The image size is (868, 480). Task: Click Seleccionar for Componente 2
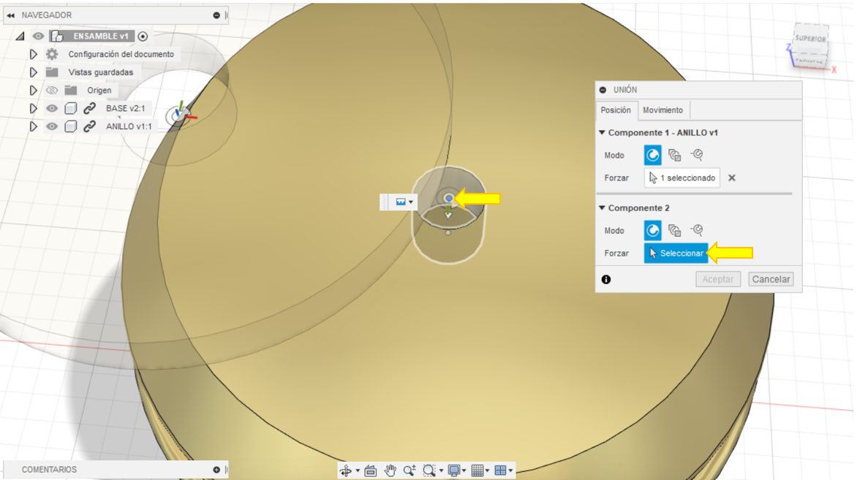[676, 254]
